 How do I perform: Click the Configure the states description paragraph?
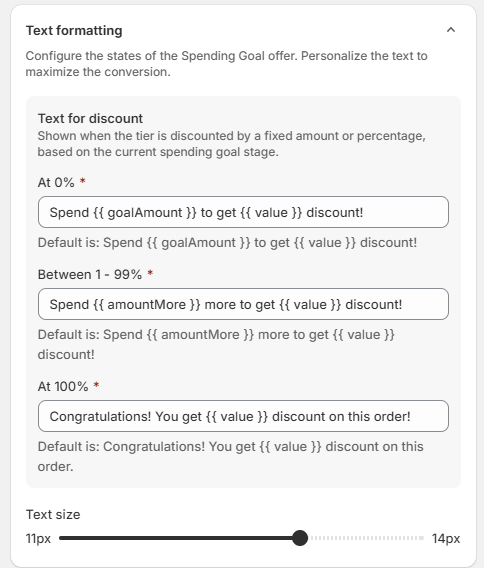pos(226,64)
